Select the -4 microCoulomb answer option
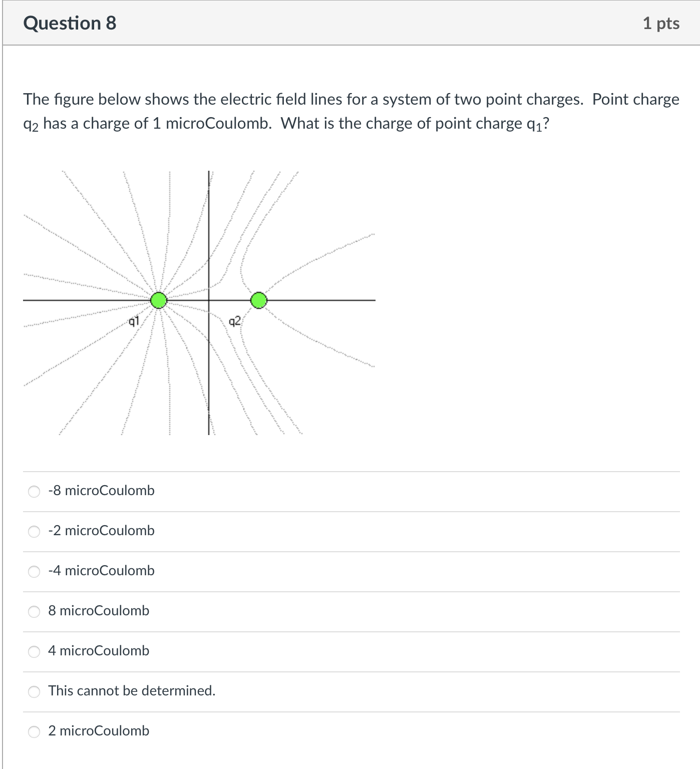The width and height of the screenshot is (700, 769). [34, 571]
